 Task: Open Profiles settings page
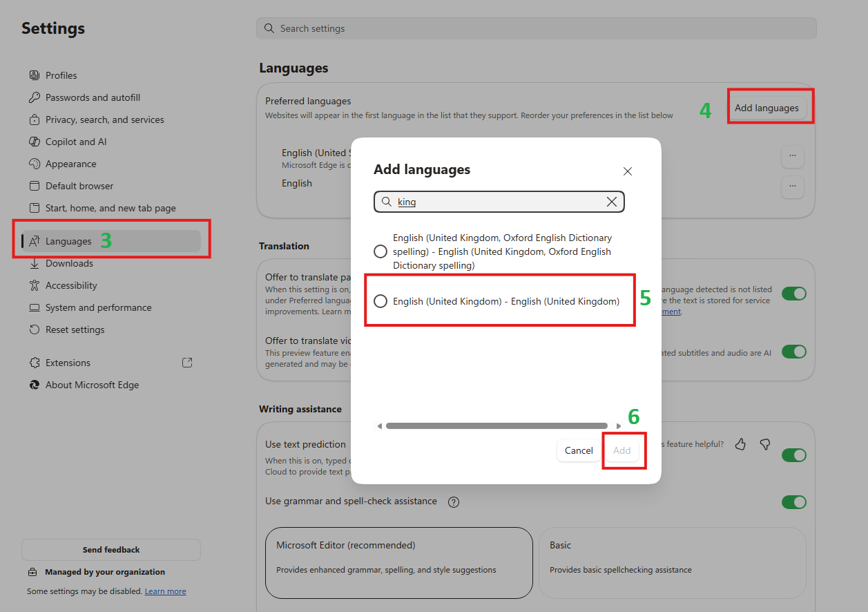61,75
